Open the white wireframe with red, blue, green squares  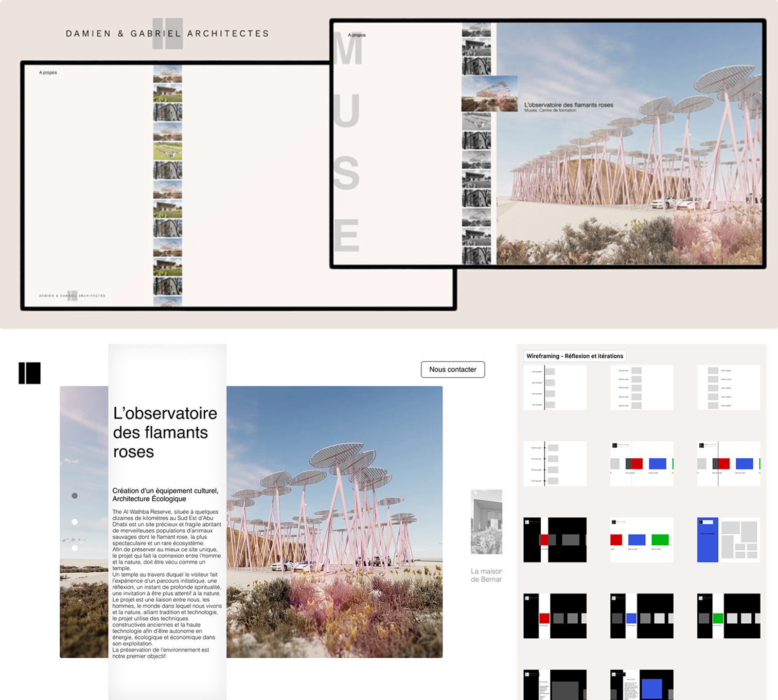[642, 540]
